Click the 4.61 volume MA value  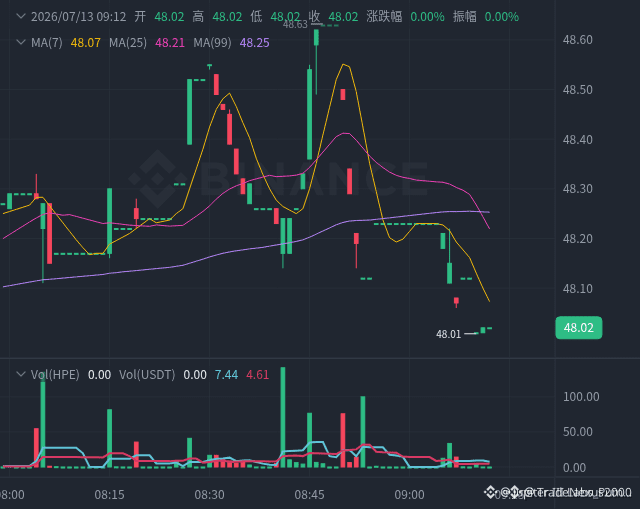(258, 374)
